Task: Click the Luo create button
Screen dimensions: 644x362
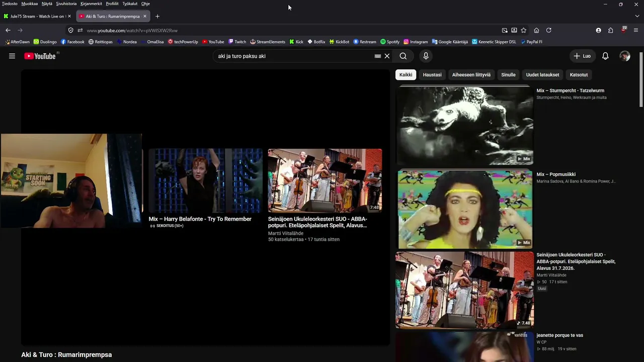Action: click(582, 56)
